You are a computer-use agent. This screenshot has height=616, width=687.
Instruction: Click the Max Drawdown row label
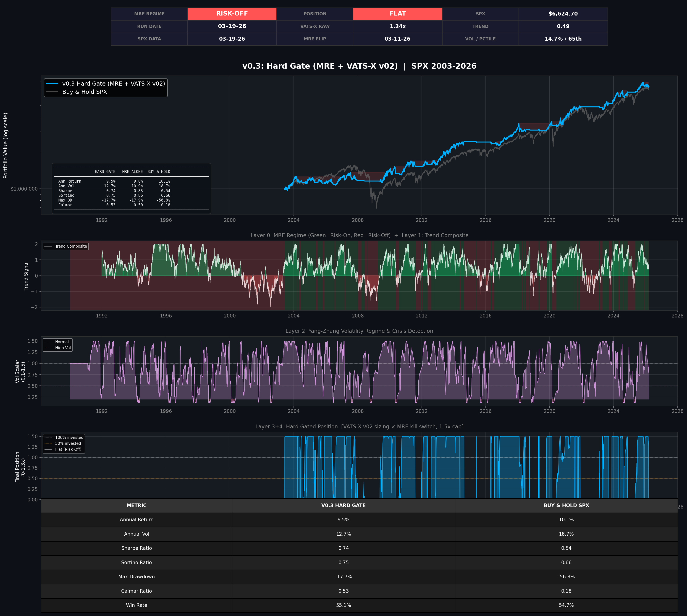tap(136, 577)
